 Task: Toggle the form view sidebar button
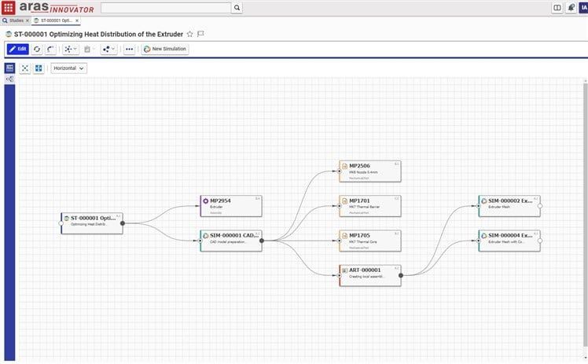pos(9,68)
